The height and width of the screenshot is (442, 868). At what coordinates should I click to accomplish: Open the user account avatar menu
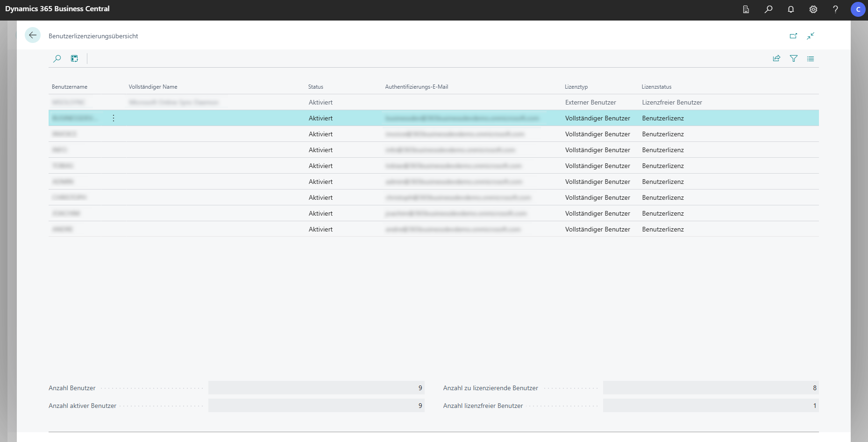858,9
